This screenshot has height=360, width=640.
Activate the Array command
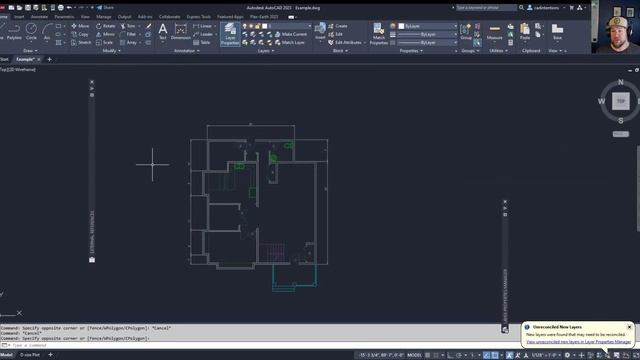tap(128, 42)
